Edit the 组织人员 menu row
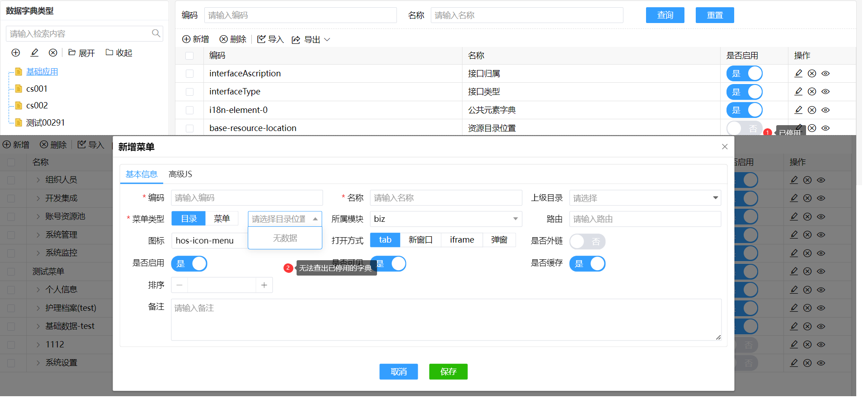 (794, 180)
